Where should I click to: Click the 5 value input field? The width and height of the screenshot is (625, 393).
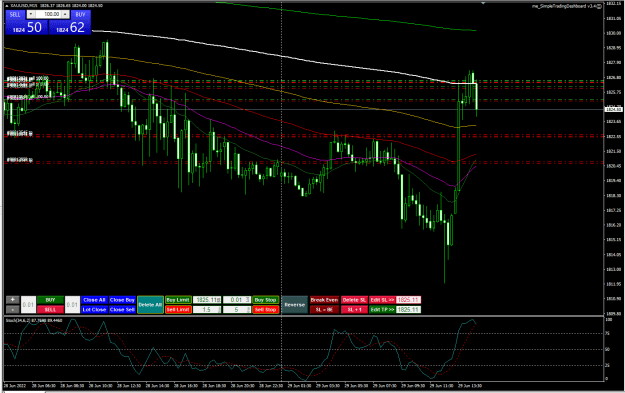point(237,309)
